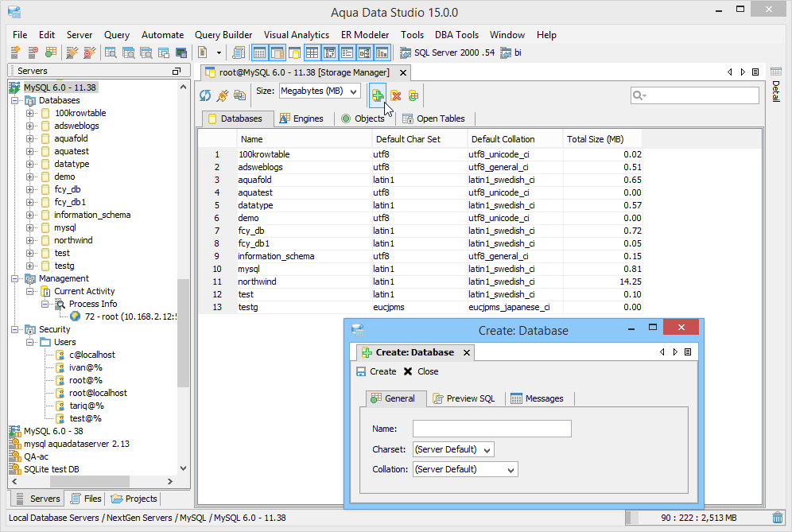Image resolution: width=792 pixels, height=532 pixels.
Task: Click the copy icon next to Size label
Action: coord(240,95)
